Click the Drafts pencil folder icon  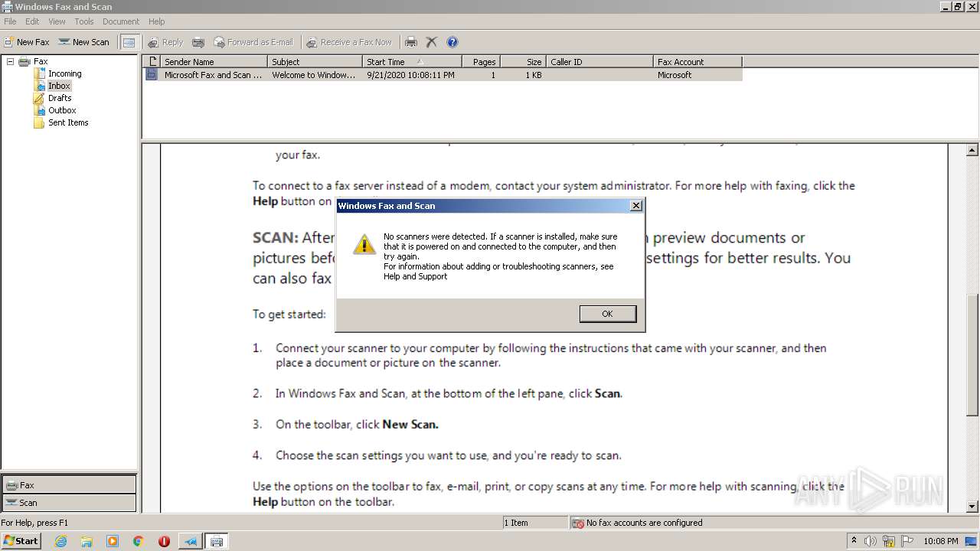click(39, 98)
